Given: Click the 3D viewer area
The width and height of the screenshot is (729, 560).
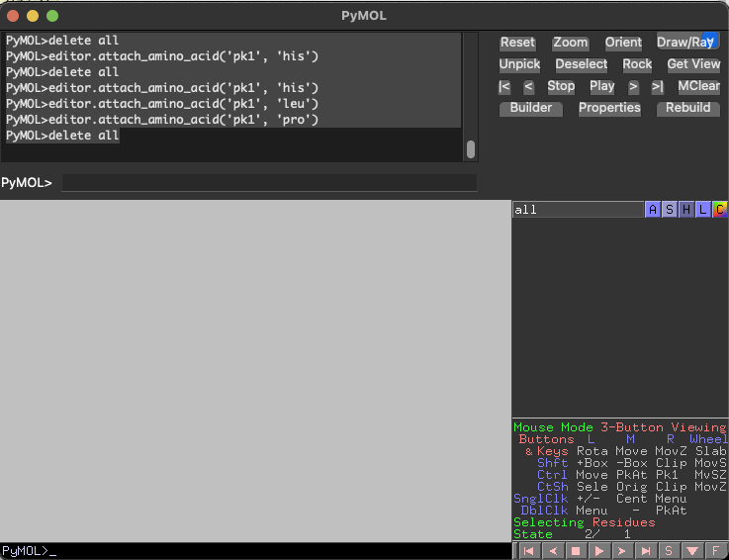Looking at the screenshot, I should (255, 371).
